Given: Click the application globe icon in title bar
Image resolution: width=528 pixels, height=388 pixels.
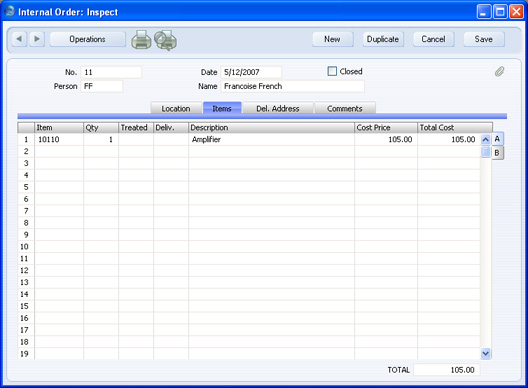Looking at the screenshot, I should coord(10,11).
